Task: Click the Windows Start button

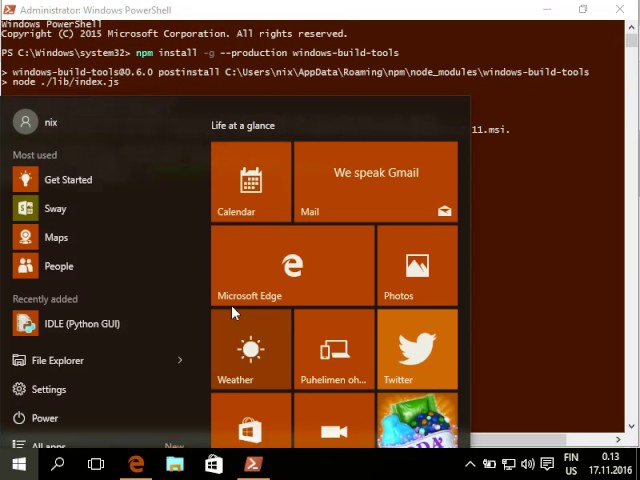Action: click(x=19, y=464)
